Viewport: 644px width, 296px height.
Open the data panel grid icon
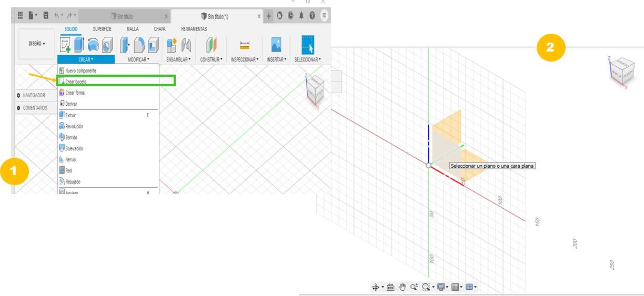[21, 16]
